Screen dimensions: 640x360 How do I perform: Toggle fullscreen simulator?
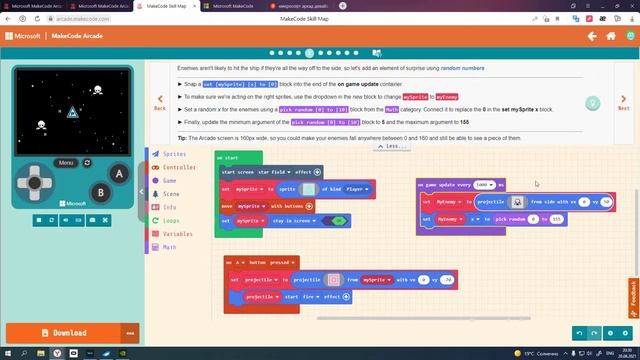pyautogui.click(x=105, y=220)
